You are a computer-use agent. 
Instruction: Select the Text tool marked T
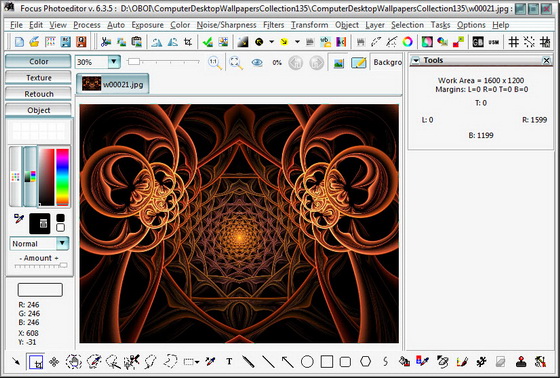pyautogui.click(x=229, y=362)
